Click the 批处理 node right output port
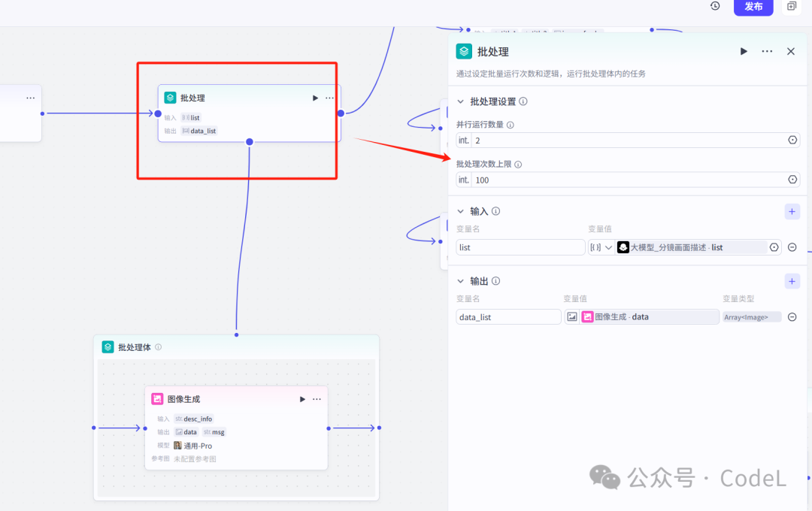The image size is (812, 511). [x=341, y=113]
